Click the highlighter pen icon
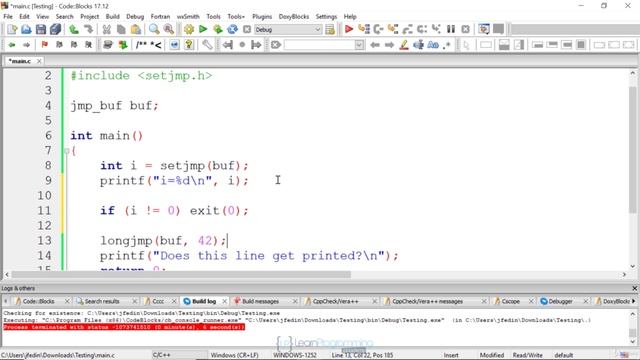The image size is (640, 360). click(404, 44)
